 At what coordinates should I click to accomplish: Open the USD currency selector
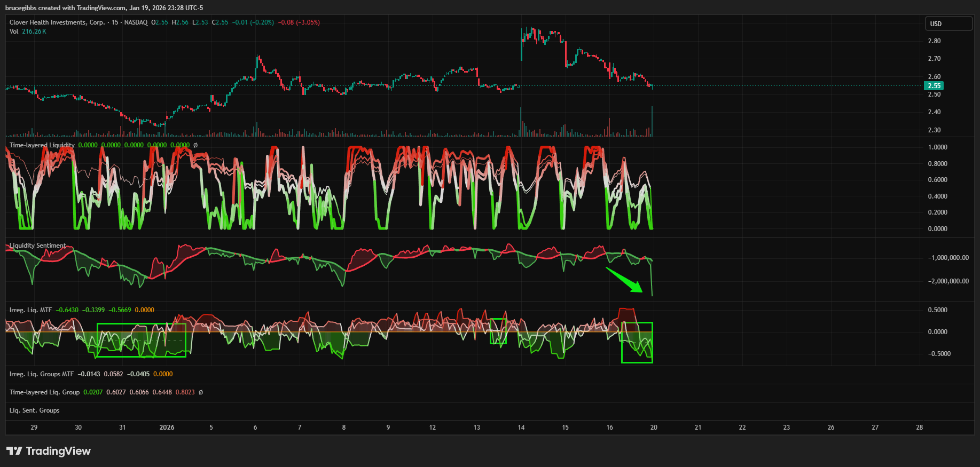[948, 23]
